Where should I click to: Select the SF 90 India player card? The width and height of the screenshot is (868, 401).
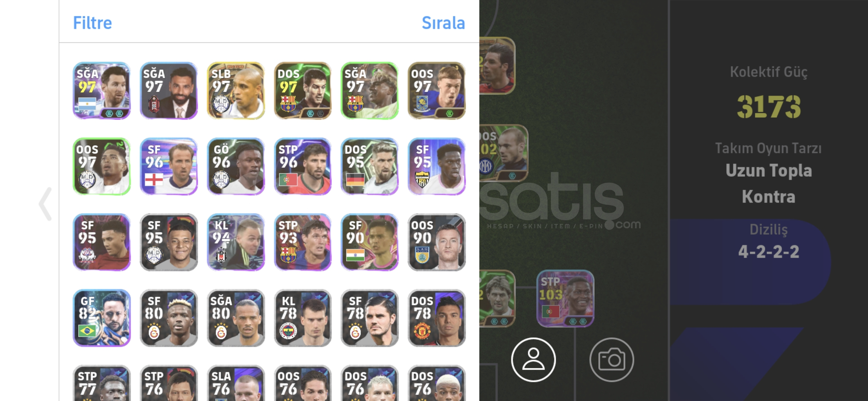point(369,242)
